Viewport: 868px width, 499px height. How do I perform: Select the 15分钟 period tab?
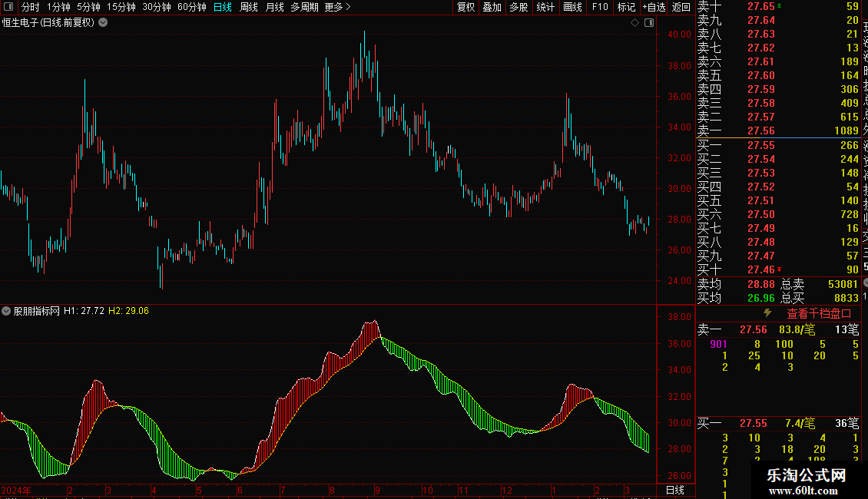click(x=121, y=7)
